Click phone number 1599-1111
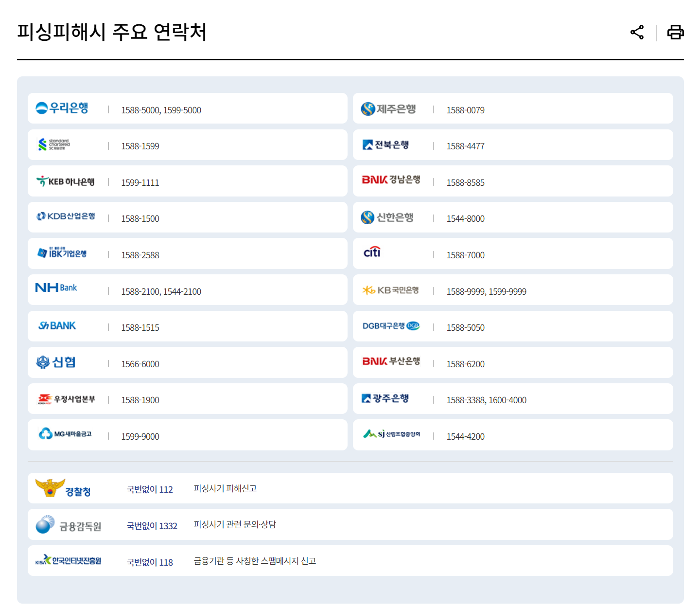700x608 pixels. click(140, 183)
